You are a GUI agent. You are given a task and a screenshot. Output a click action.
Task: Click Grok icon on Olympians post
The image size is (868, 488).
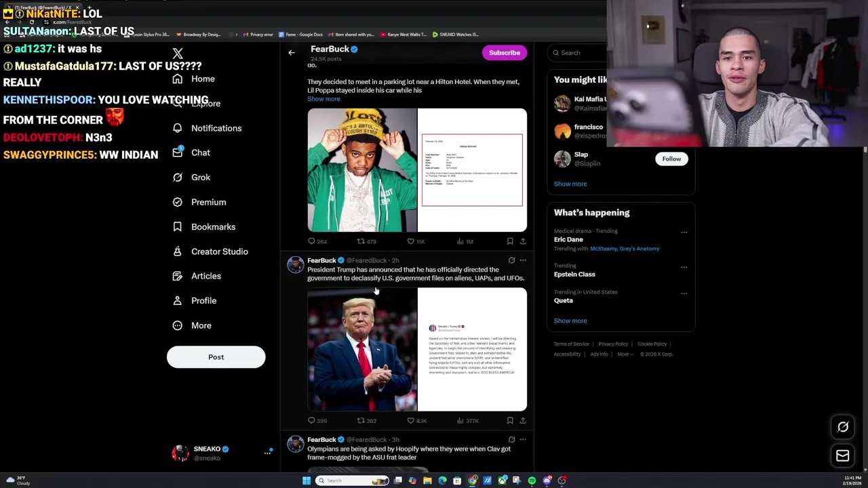pyautogui.click(x=511, y=440)
